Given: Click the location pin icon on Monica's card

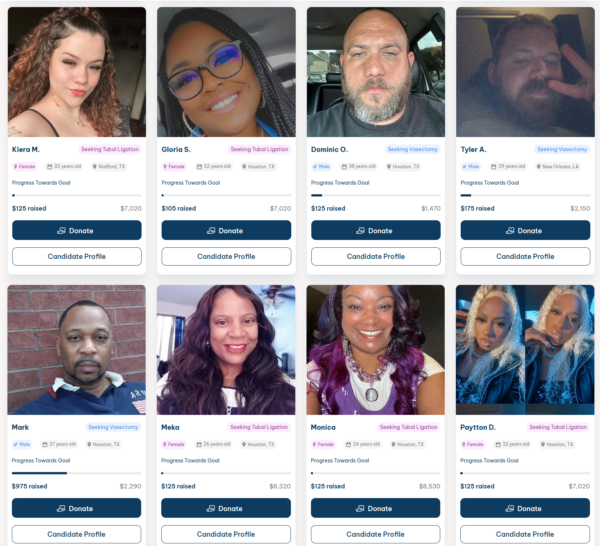Looking at the screenshot, I should [393, 444].
